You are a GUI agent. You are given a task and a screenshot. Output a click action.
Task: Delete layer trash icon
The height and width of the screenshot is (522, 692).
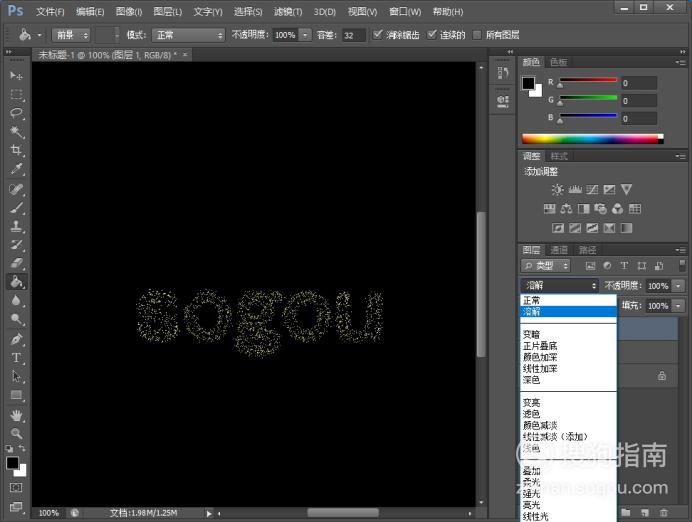point(664,512)
